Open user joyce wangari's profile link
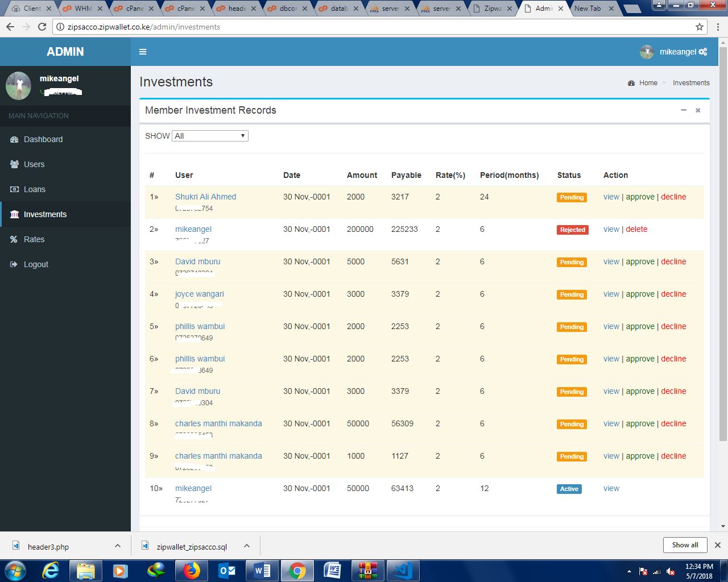The height and width of the screenshot is (582, 728). (199, 294)
